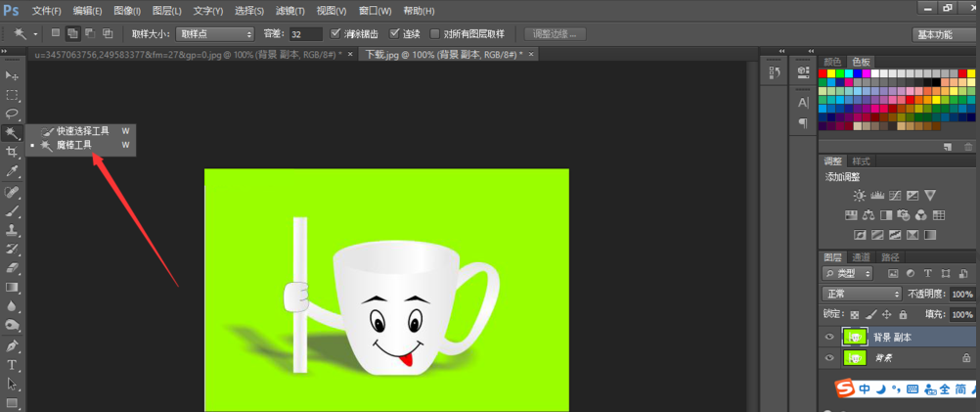Switch to the 通道 channels tab
The height and width of the screenshot is (412, 980).
click(x=862, y=257)
